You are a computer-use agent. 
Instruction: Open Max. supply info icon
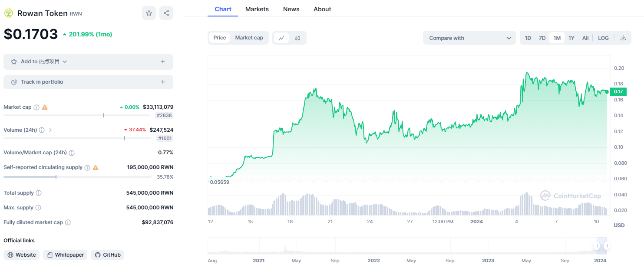pyautogui.click(x=38, y=208)
